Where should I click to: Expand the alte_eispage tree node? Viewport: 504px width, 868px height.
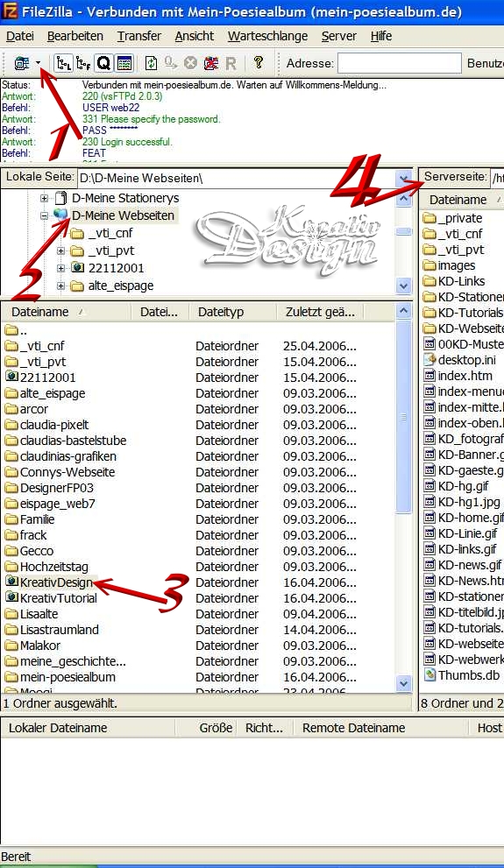(x=61, y=286)
